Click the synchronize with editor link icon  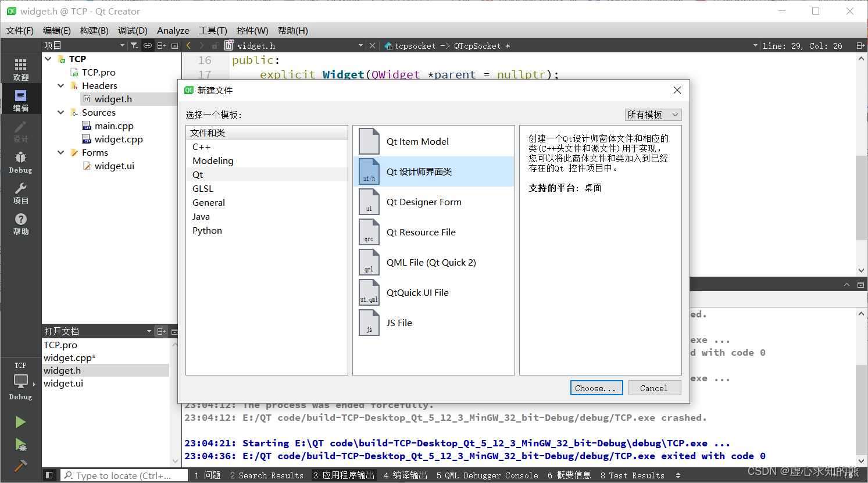(148, 45)
